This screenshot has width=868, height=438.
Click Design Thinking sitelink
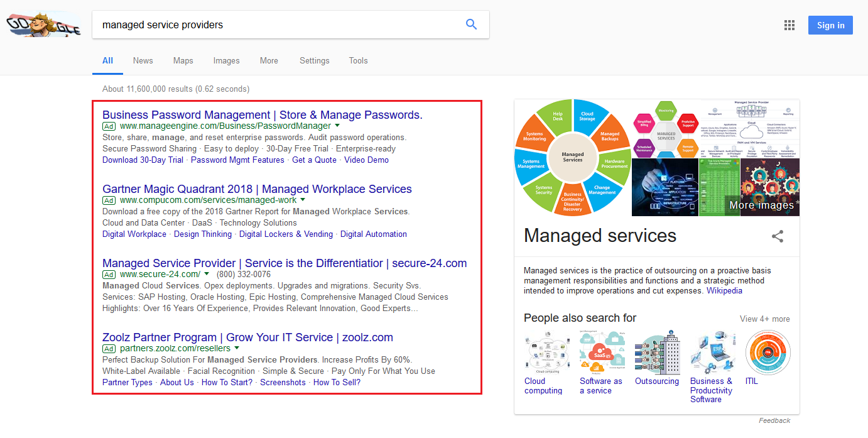point(203,234)
